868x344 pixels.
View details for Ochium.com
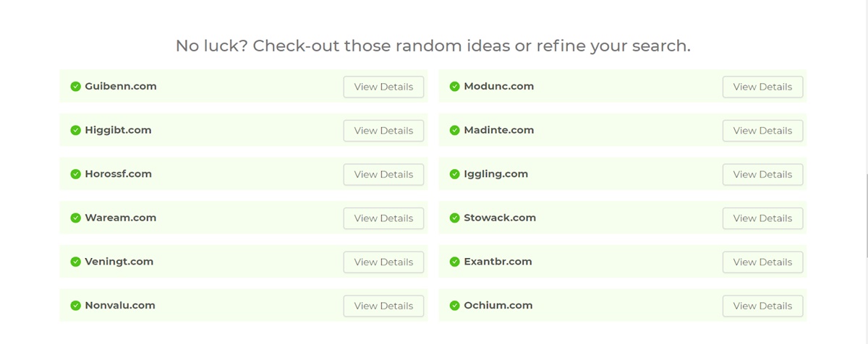[x=762, y=306]
